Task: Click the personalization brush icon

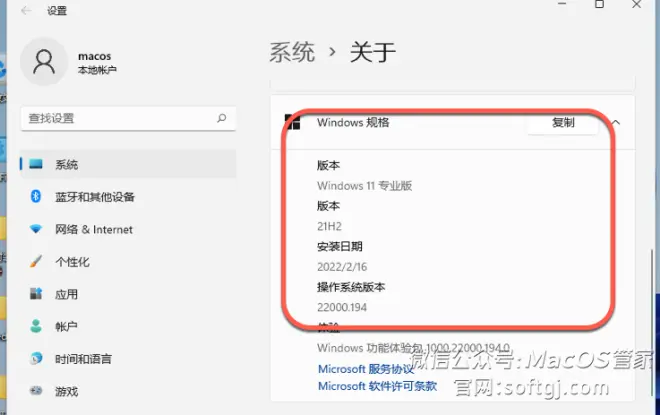Action: pyautogui.click(x=36, y=261)
